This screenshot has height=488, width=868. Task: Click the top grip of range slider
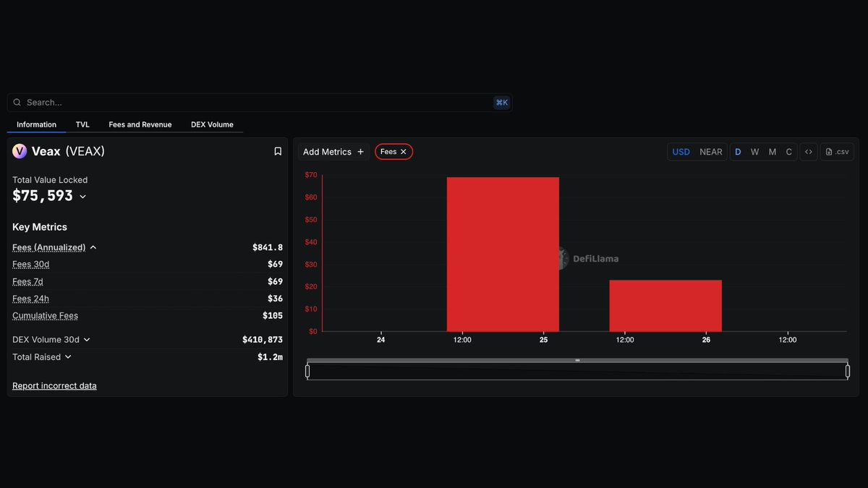coord(577,360)
